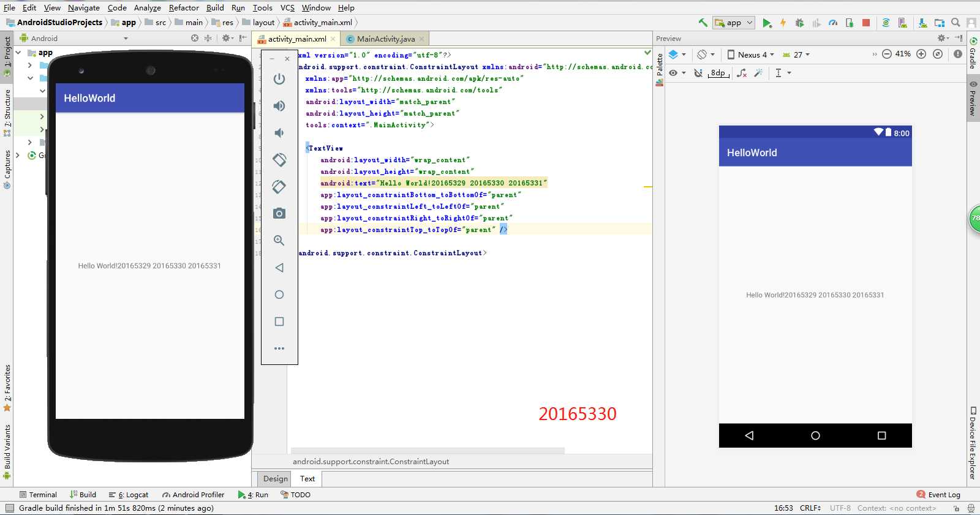Take emulator screenshot with camera icon
Screen dimensions: 980x515
coord(279,213)
